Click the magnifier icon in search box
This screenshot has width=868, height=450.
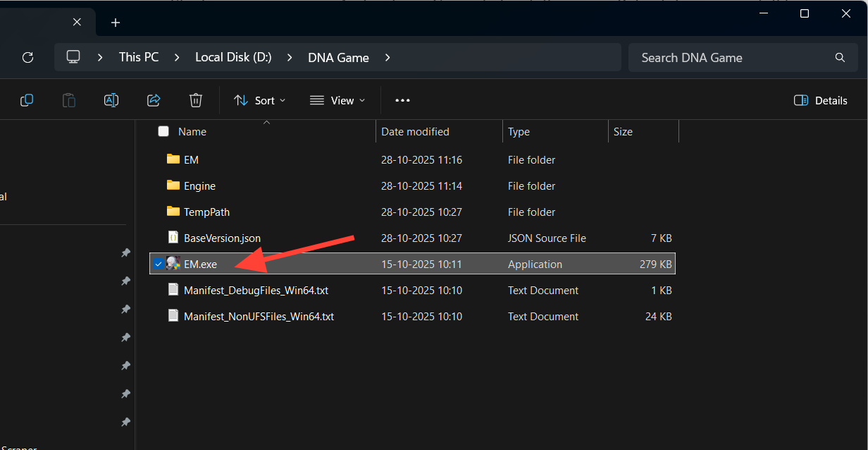point(839,58)
